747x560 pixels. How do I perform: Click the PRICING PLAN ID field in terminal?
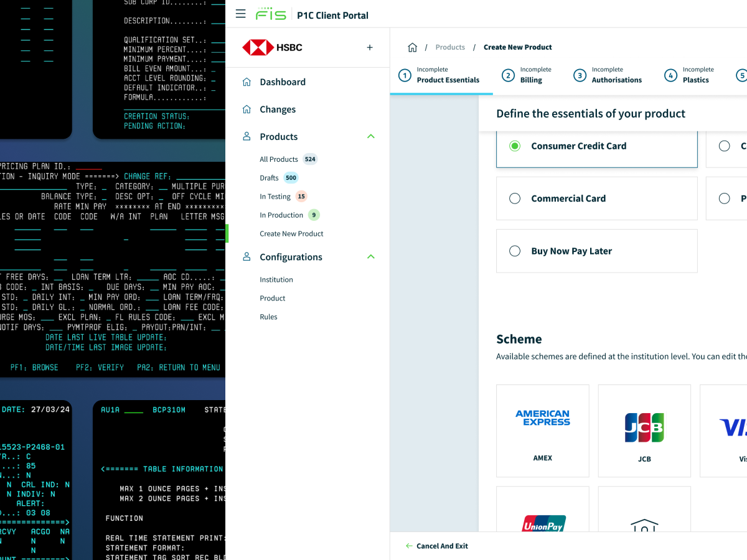[88, 167]
